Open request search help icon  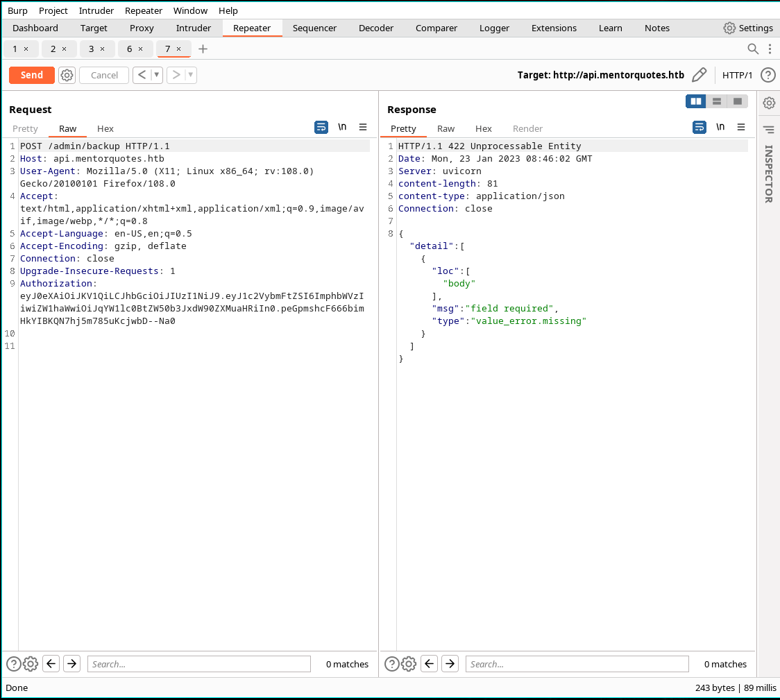(x=13, y=664)
